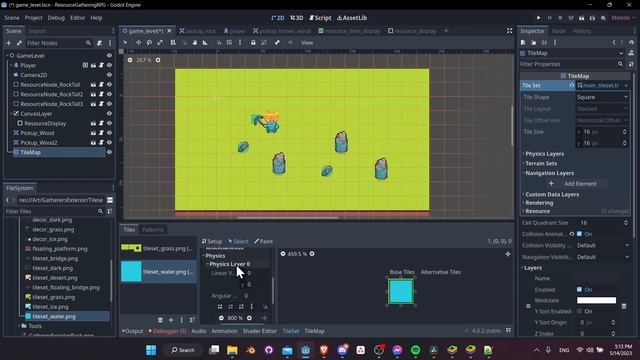
Task: Open Collision Visibility Default dropdown
Action: pos(602,245)
